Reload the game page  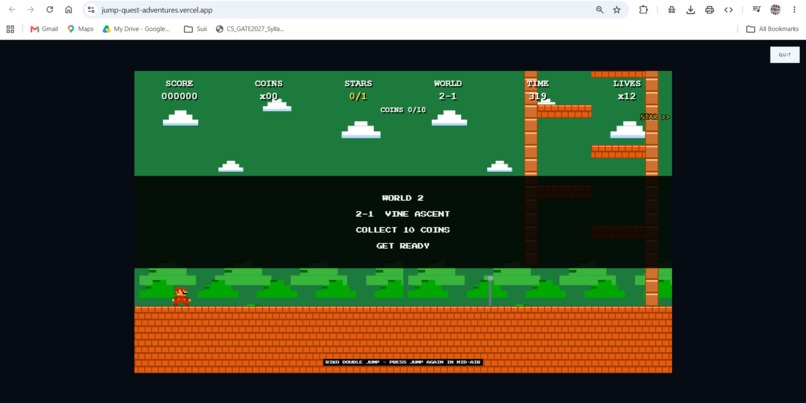(49, 10)
